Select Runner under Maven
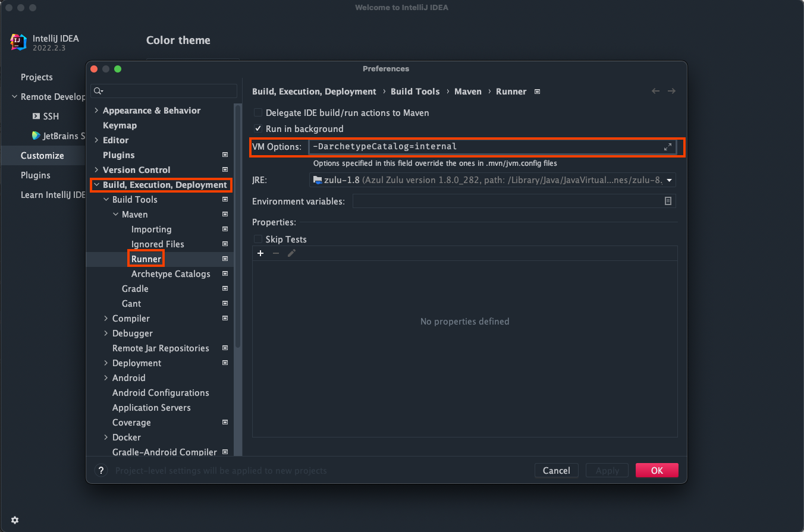The width and height of the screenshot is (804, 532). coord(146,259)
